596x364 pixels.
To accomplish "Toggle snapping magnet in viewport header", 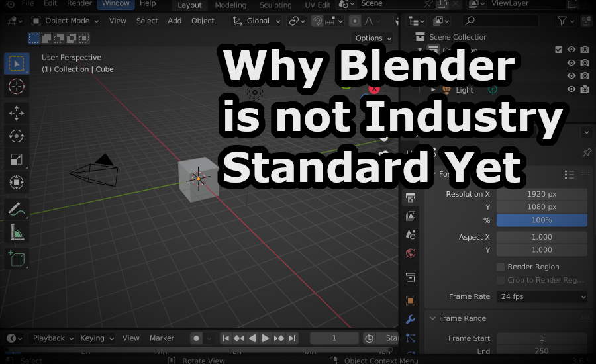I will 317,21.
